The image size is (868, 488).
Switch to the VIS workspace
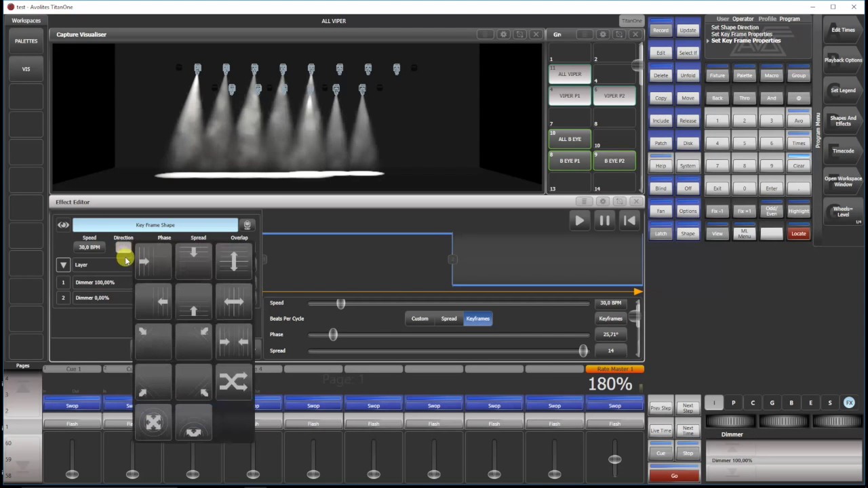[x=26, y=69]
